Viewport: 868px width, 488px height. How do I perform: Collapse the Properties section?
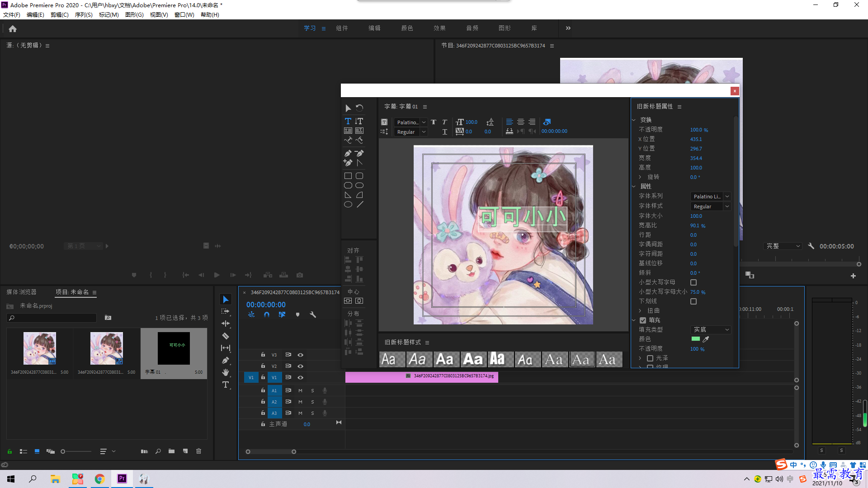pyautogui.click(x=634, y=187)
